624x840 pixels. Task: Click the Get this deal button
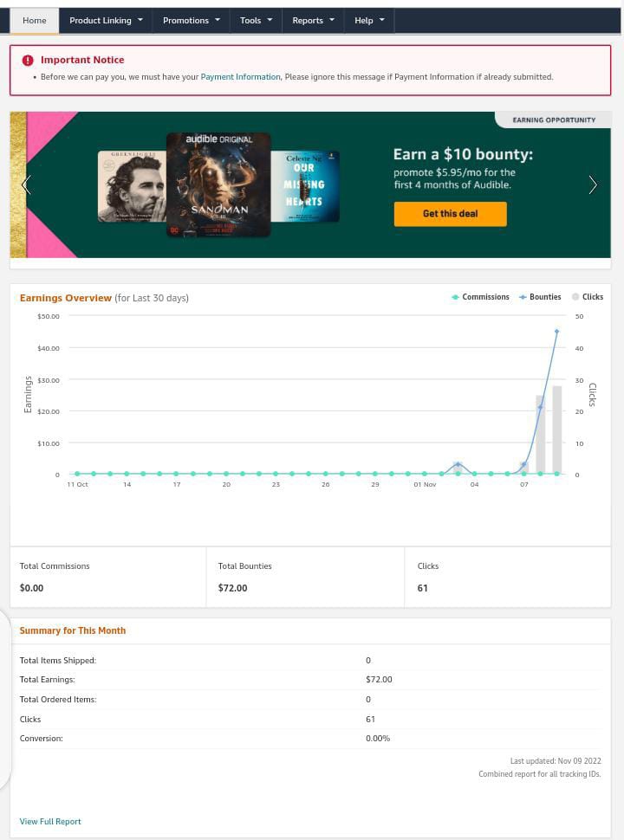point(451,214)
